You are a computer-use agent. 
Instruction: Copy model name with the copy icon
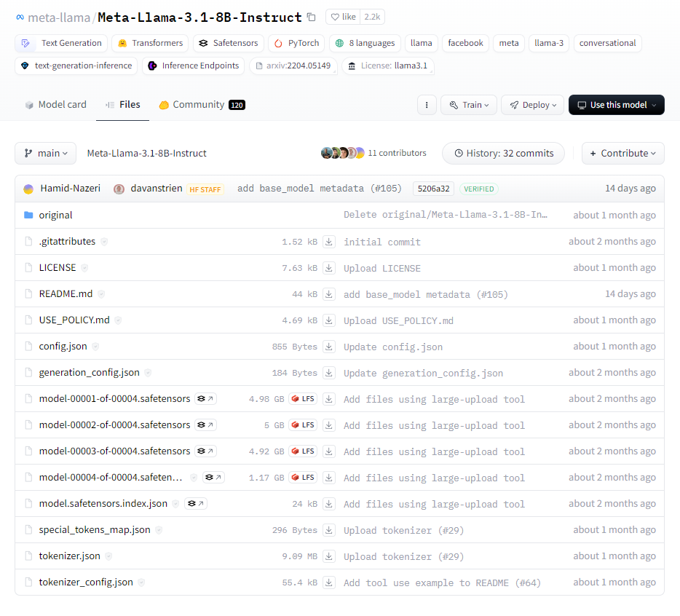point(311,17)
